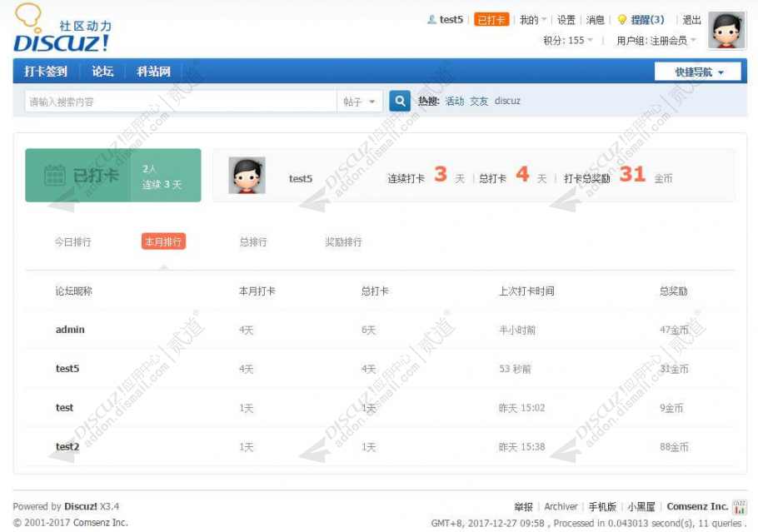Click the 总奖励 column header
758x532 pixels.
point(673,291)
